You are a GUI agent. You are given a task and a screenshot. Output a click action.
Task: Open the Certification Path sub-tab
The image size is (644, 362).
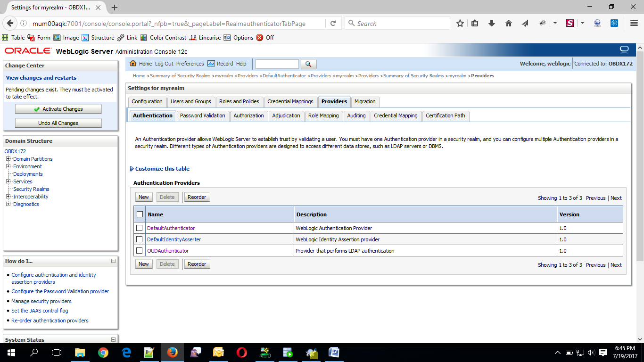446,116
